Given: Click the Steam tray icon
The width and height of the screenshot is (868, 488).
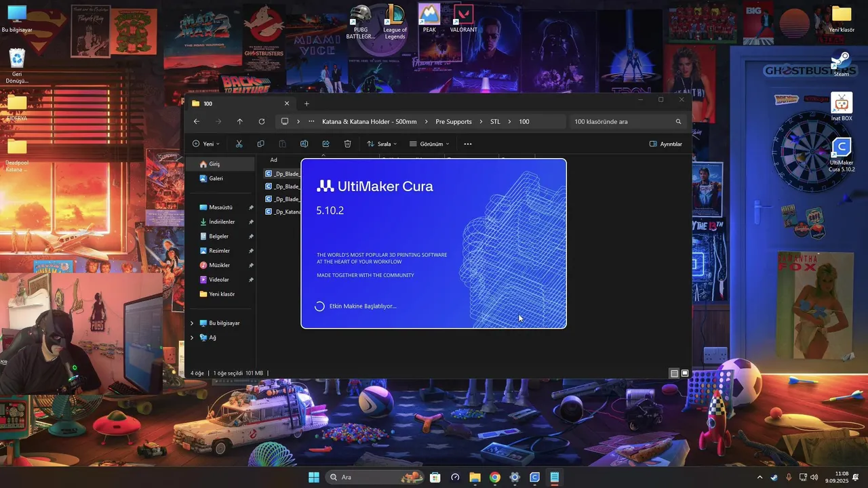Looking at the screenshot, I should tap(774, 477).
